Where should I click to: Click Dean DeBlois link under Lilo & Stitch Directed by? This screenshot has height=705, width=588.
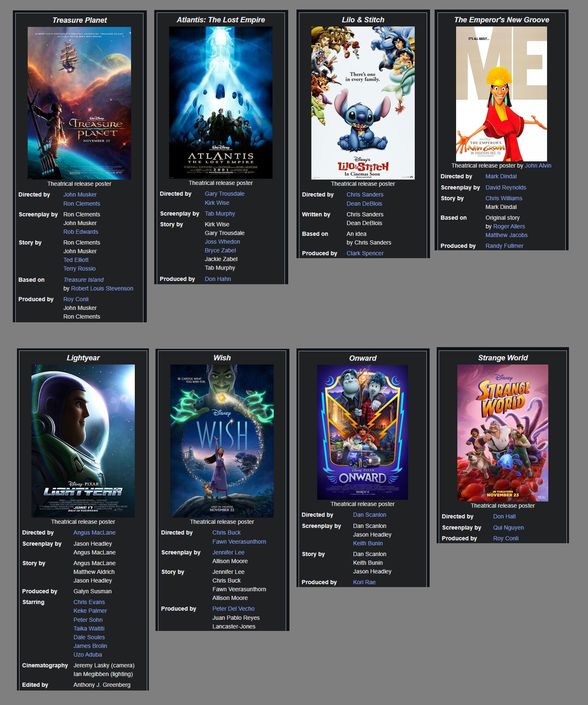click(x=364, y=204)
